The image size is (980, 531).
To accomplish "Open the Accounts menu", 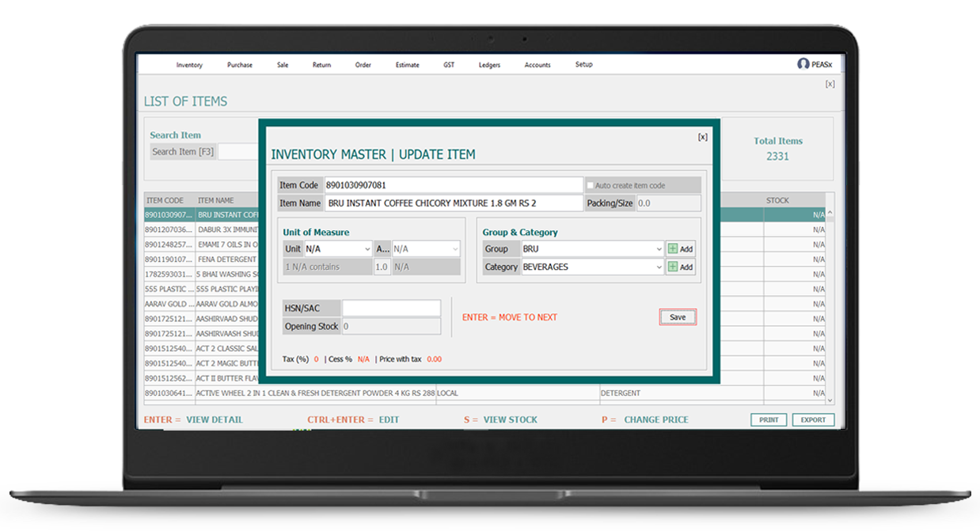I will [537, 65].
